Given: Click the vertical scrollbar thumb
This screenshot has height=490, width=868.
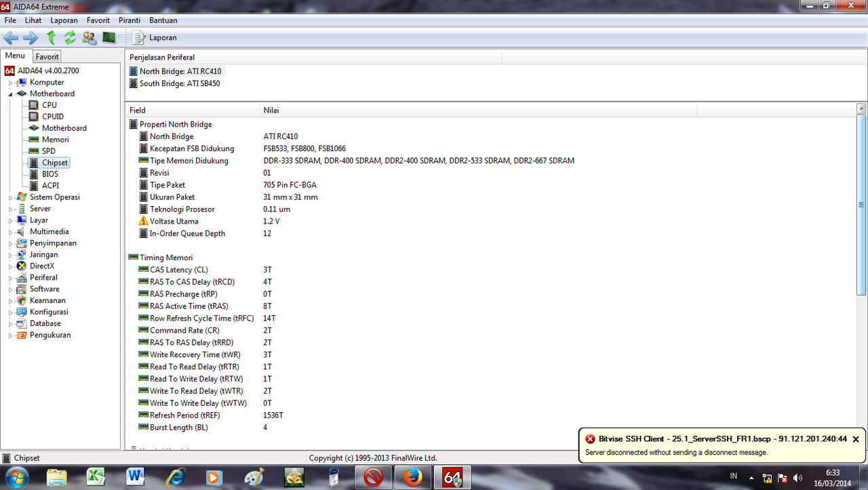Looking at the screenshot, I should click(861, 205).
